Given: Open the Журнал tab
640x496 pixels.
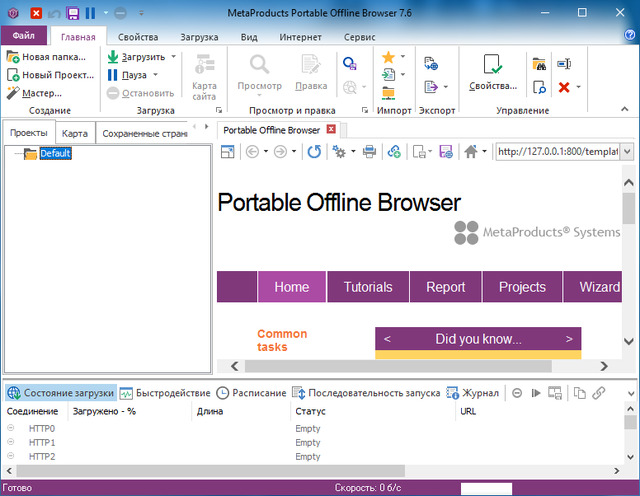Looking at the screenshot, I should tap(472, 393).
